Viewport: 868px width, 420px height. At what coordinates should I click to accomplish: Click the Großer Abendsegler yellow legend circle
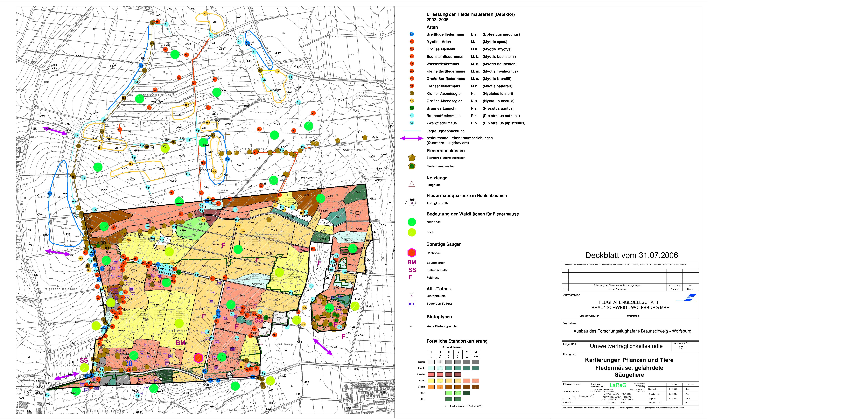pyautogui.click(x=412, y=101)
